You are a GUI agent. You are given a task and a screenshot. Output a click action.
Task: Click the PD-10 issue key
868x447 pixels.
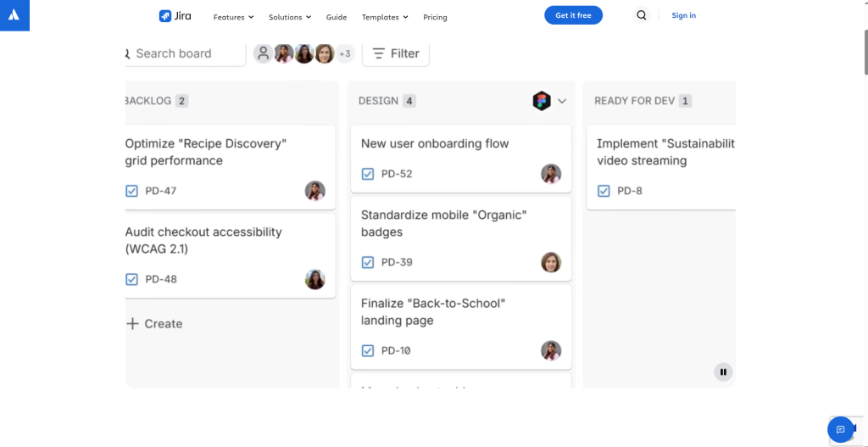click(x=396, y=350)
